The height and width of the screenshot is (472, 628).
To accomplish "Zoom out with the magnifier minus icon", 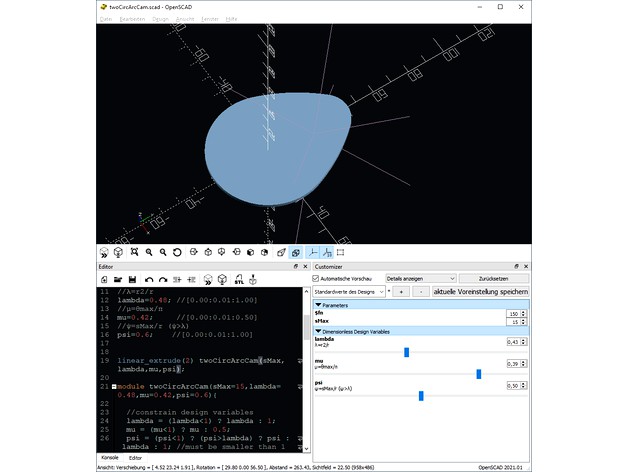I will 163,252.
